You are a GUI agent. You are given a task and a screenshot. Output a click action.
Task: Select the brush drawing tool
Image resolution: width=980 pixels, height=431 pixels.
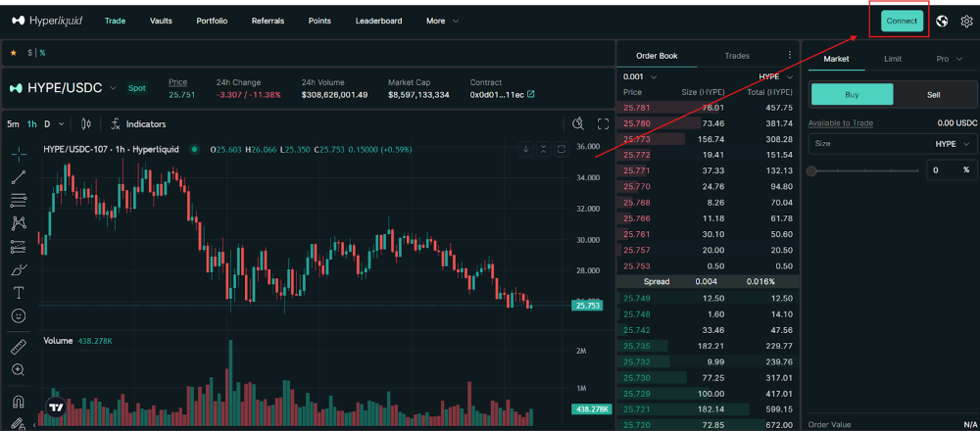click(x=19, y=269)
